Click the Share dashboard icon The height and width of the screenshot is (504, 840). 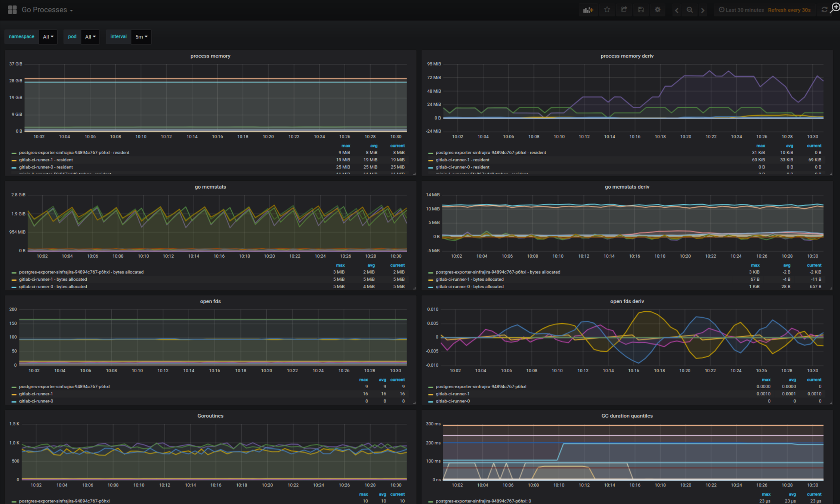point(624,10)
